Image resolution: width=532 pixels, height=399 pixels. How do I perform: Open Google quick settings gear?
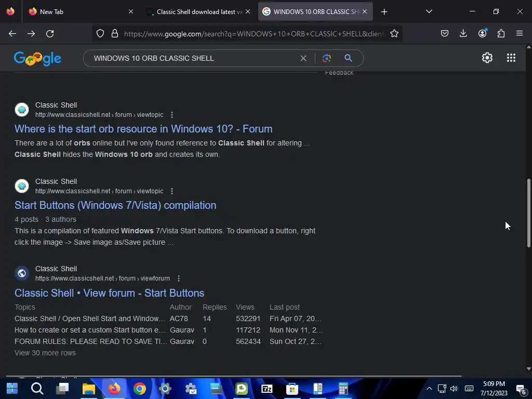click(487, 58)
